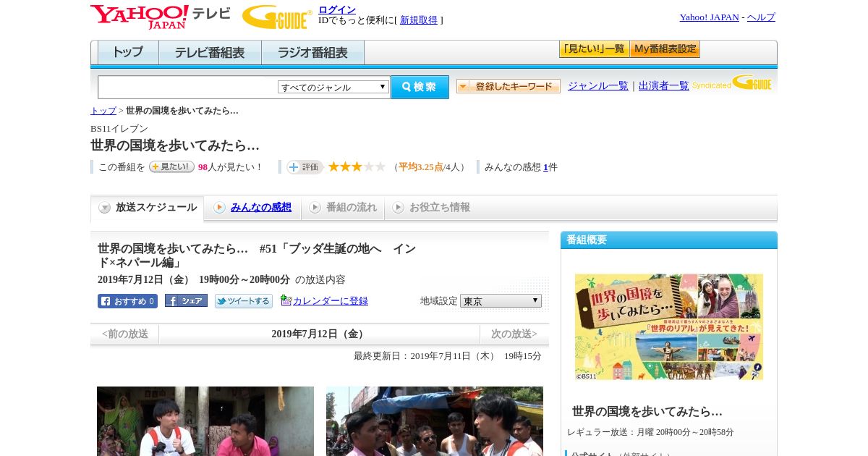Click the 2019年7月12日（金） date header
868x456 pixels.
(320, 334)
